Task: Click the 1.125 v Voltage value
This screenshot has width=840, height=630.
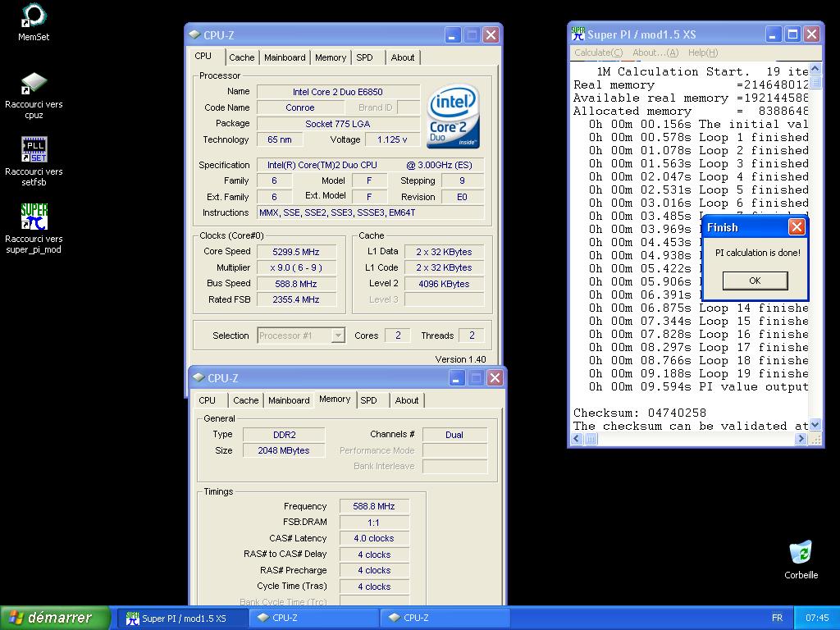Action: (x=392, y=139)
